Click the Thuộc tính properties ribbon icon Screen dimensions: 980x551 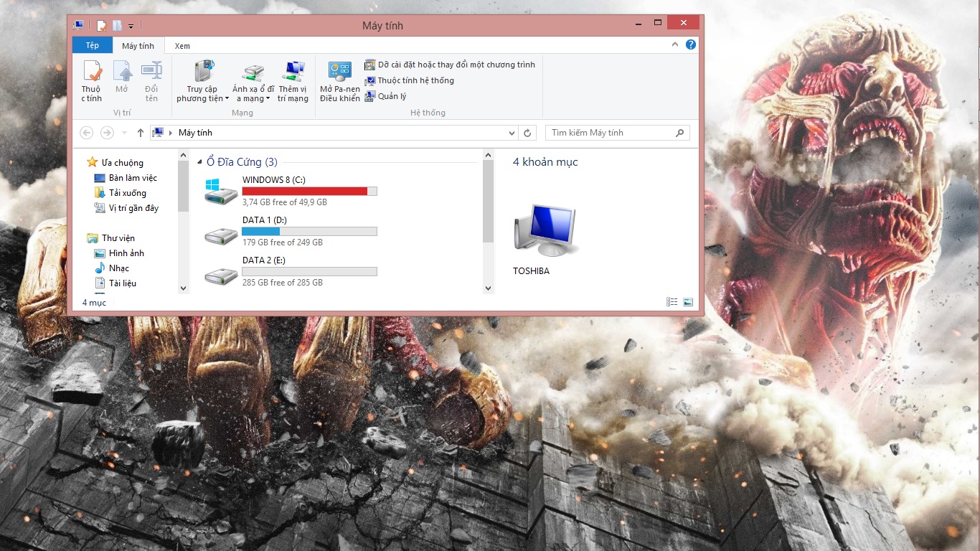coord(91,81)
